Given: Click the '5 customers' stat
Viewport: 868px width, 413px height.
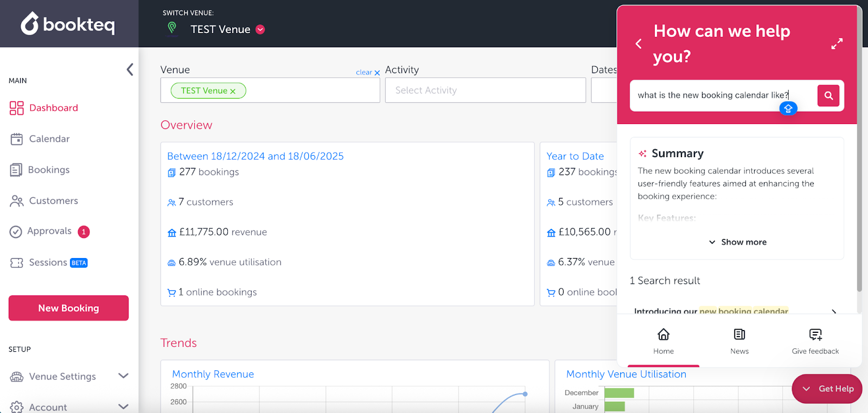Looking at the screenshot, I should click(x=585, y=202).
